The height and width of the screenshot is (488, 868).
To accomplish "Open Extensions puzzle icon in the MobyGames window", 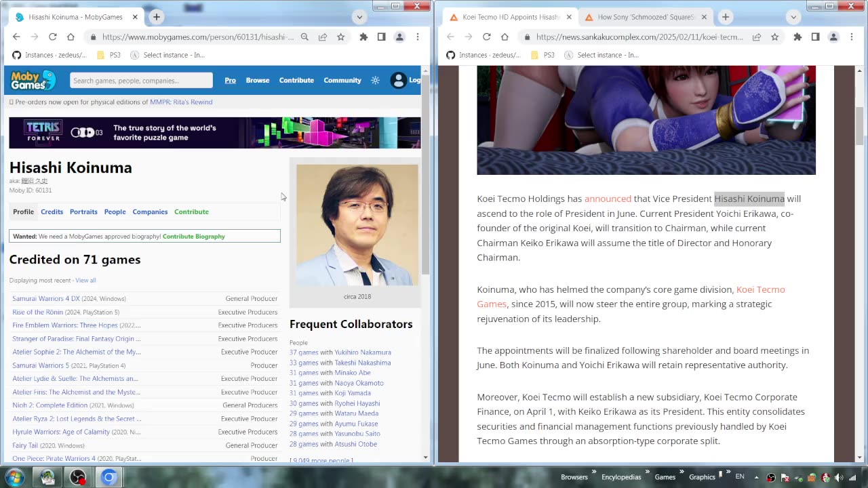I will (x=363, y=37).
